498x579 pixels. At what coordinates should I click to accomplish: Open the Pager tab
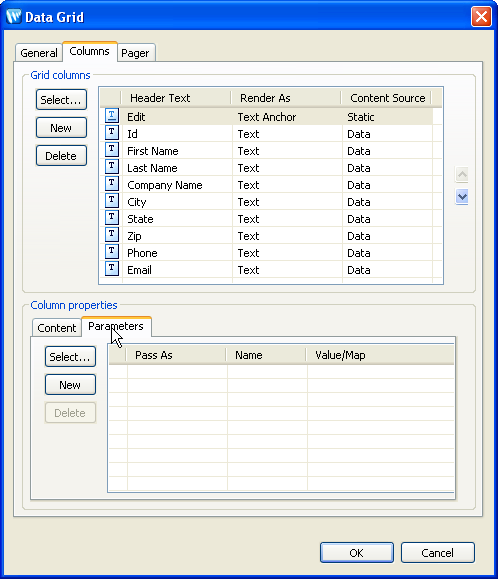pos(135,53)
